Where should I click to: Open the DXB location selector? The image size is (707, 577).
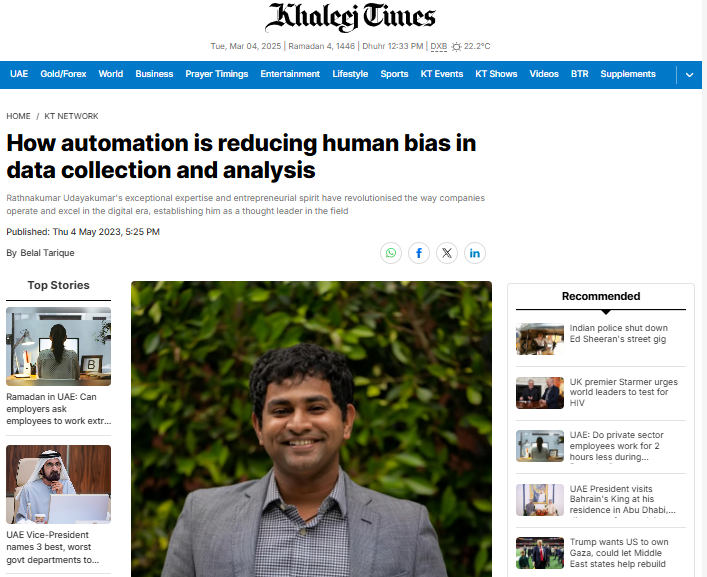point(439,46)
